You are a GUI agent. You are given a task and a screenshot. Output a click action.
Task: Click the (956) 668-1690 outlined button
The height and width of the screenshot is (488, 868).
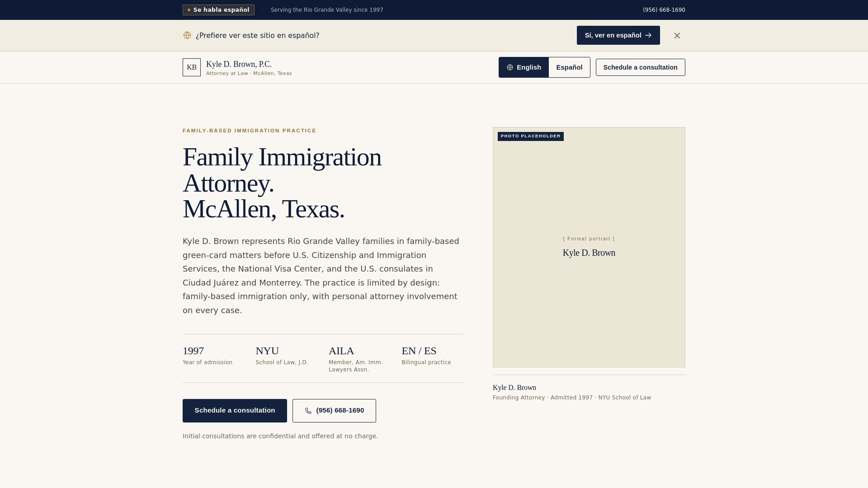(334, 411)
